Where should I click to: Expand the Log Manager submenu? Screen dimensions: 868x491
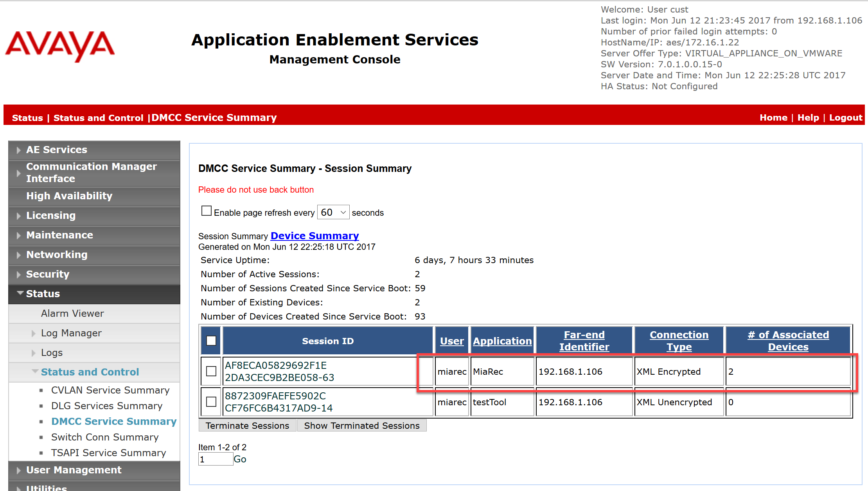coord(94,333)
